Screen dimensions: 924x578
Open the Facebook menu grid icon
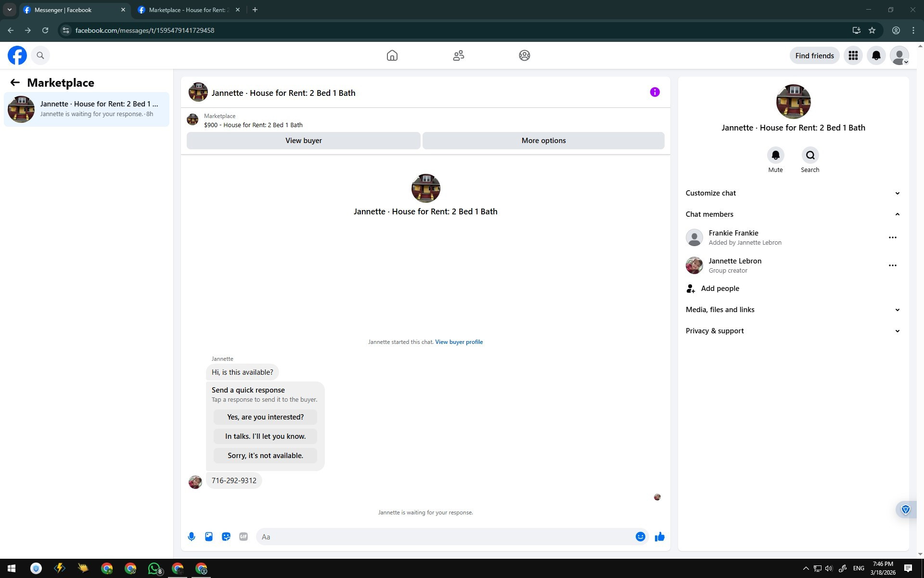pyautogui.click(x=853, y=55)
